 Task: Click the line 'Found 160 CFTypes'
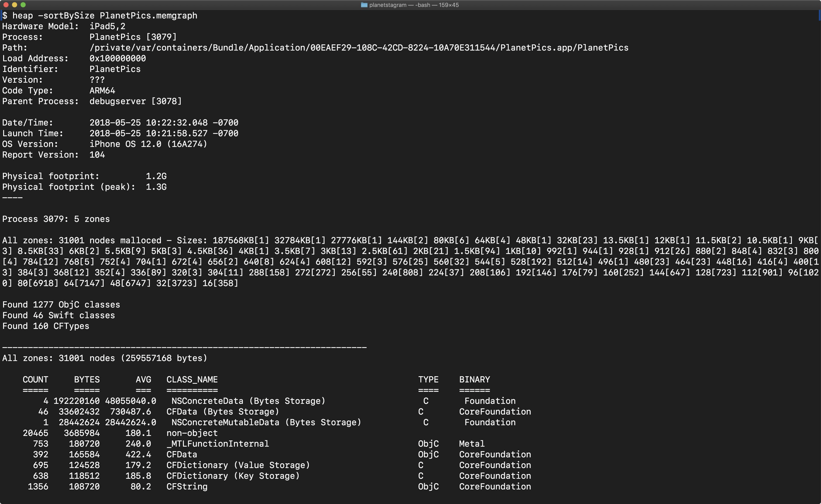pyautogui.click(x=46, y=326)
